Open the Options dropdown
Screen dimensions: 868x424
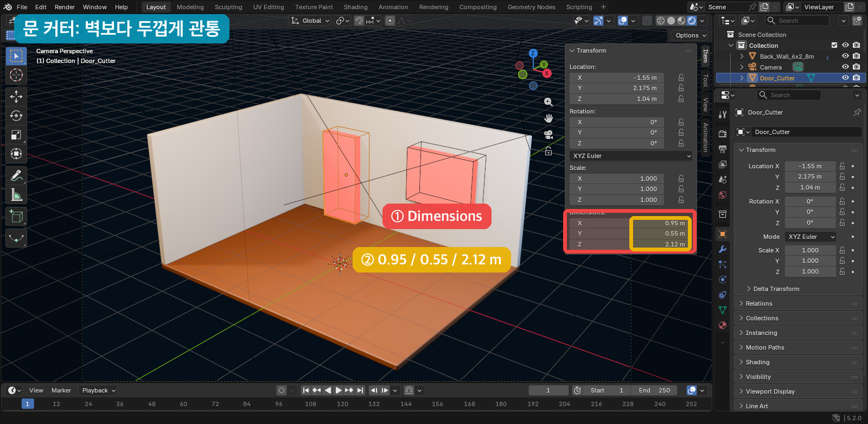pos(691,35)
